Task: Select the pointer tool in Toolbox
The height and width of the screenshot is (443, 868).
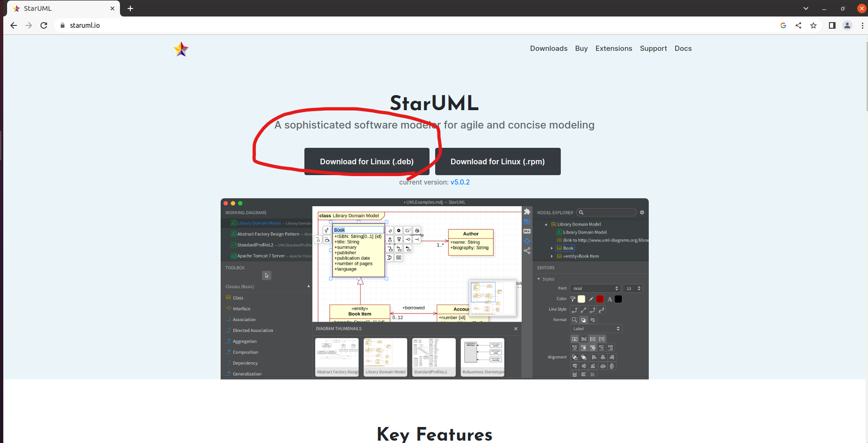Action: 267,275
